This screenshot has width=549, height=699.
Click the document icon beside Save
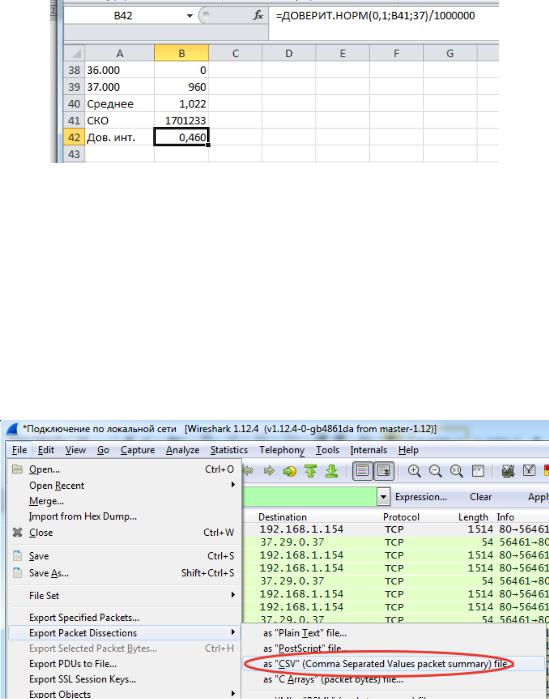click(17, 556)
